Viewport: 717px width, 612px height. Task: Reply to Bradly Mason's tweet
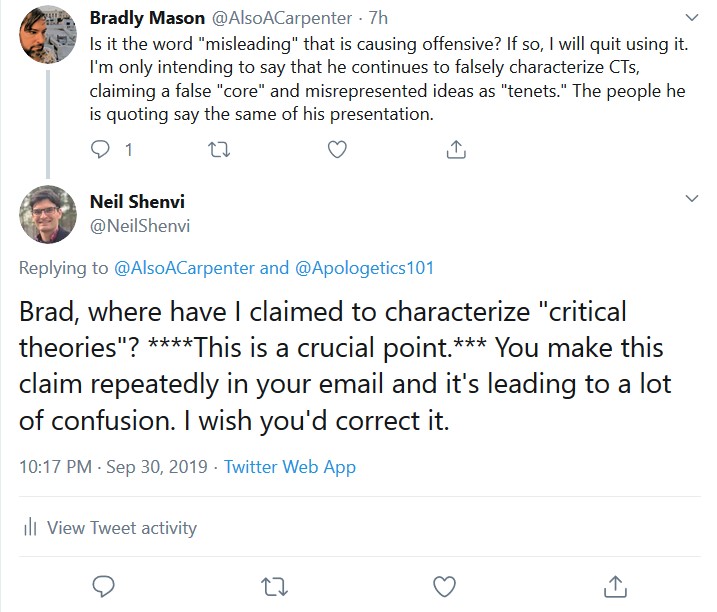point(101,149)
